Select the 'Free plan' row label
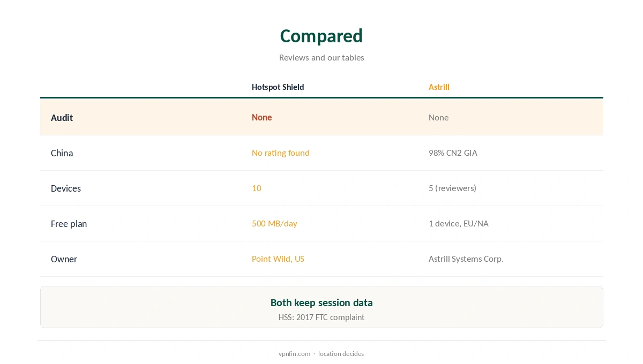This screenshot has height=364, width=643. pos(69,223)
